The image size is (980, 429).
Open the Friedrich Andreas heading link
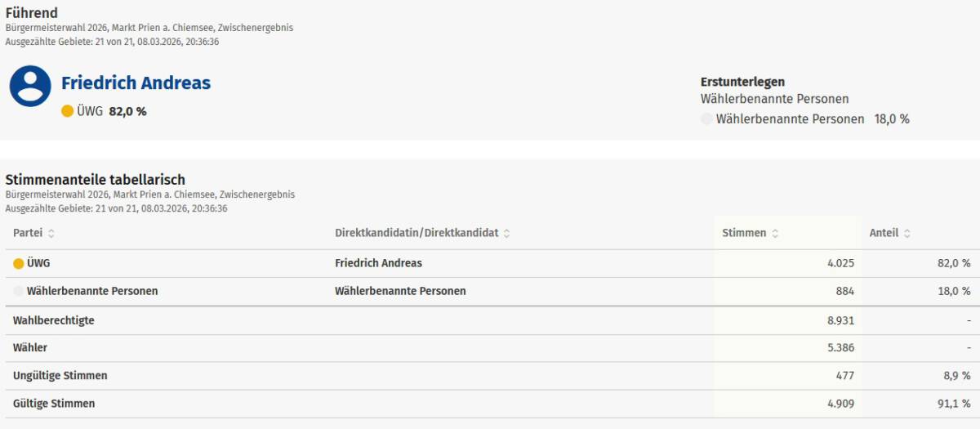(136, 83)
